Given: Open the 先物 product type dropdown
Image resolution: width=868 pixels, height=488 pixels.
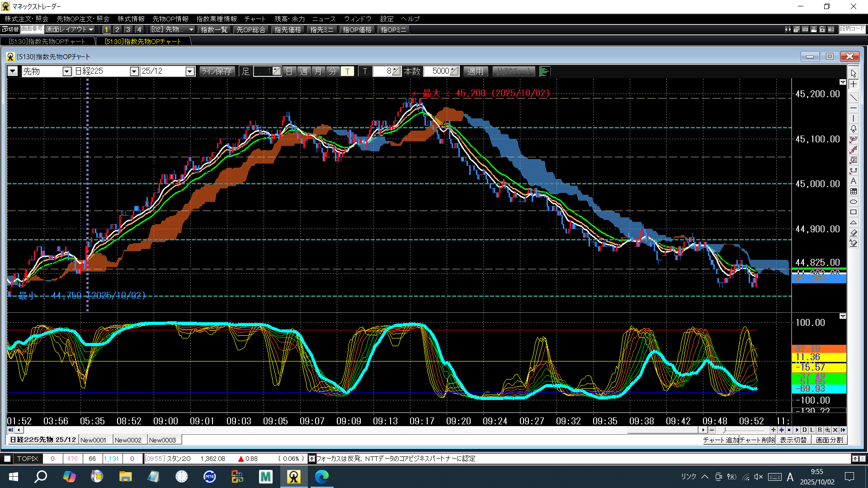Looking at the screenshot, I should pyautogui.click(x=66, y=71).
